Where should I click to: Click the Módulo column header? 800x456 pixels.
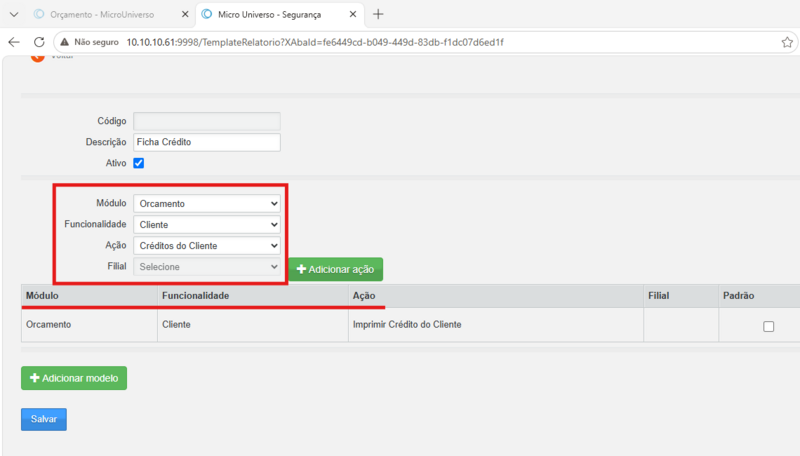[x=89, y=296]
